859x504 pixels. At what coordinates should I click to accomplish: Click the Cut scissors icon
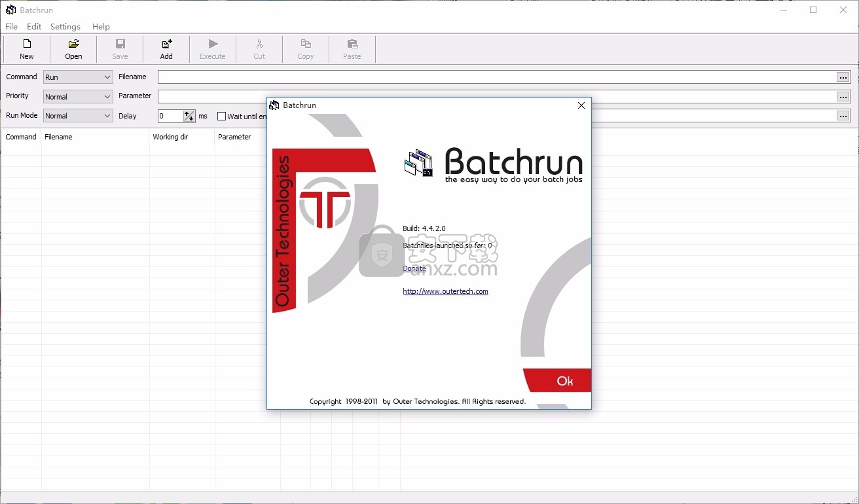coord(259,44)
